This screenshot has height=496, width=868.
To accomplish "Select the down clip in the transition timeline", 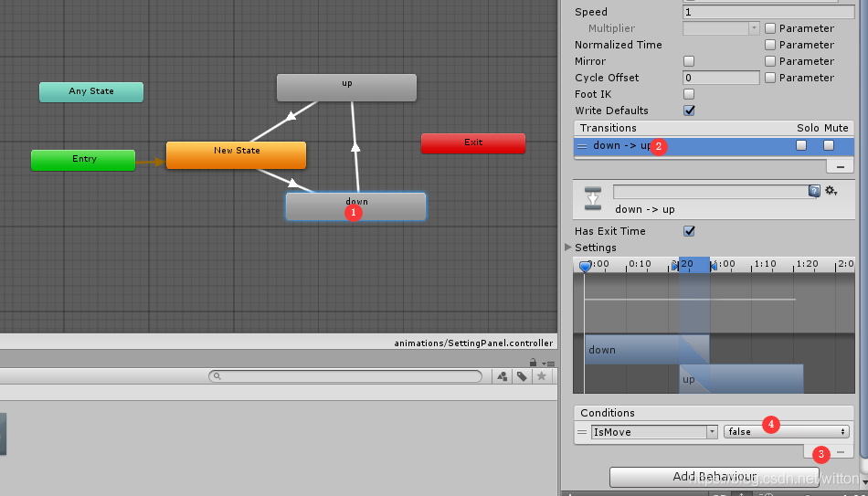I will pos(647,349).
